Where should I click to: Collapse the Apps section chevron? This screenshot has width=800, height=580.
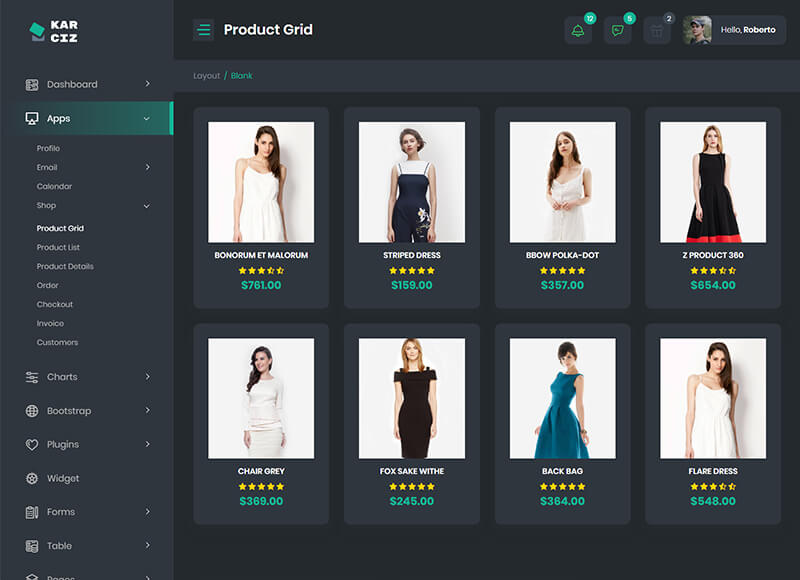(x=147, y=118)
